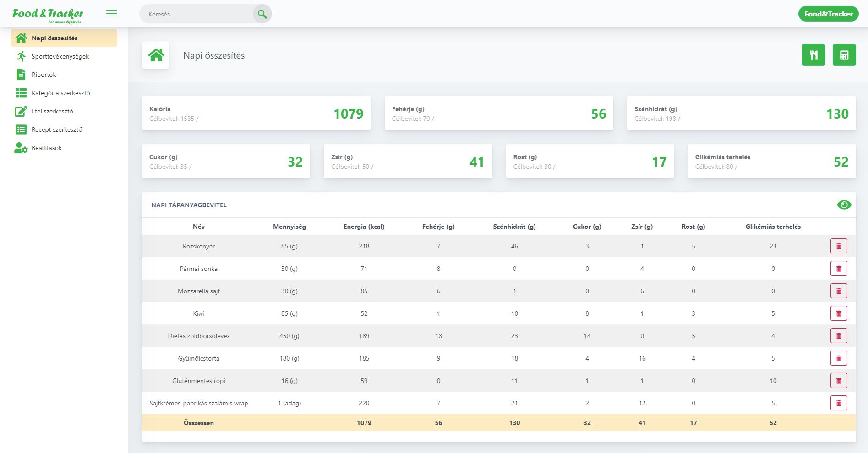Click the 180 (g) quantity cell
This screenshot has height=453, width=868.
(x=289, y=358)
